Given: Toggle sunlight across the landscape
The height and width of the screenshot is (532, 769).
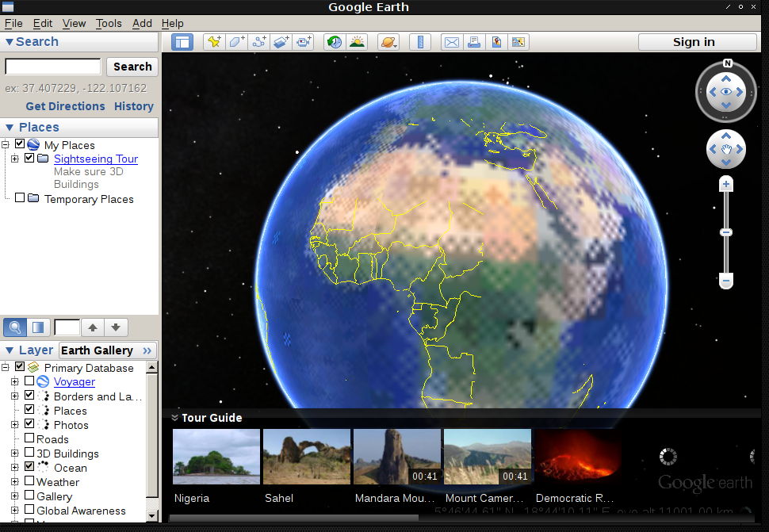Looking at the screenshot, I should (x=357, y=41).
